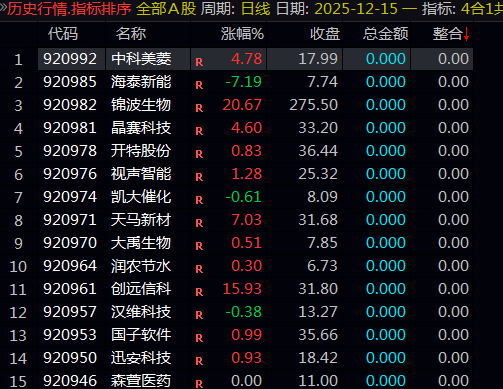Select stock code 920981

(x=70, y=128)
